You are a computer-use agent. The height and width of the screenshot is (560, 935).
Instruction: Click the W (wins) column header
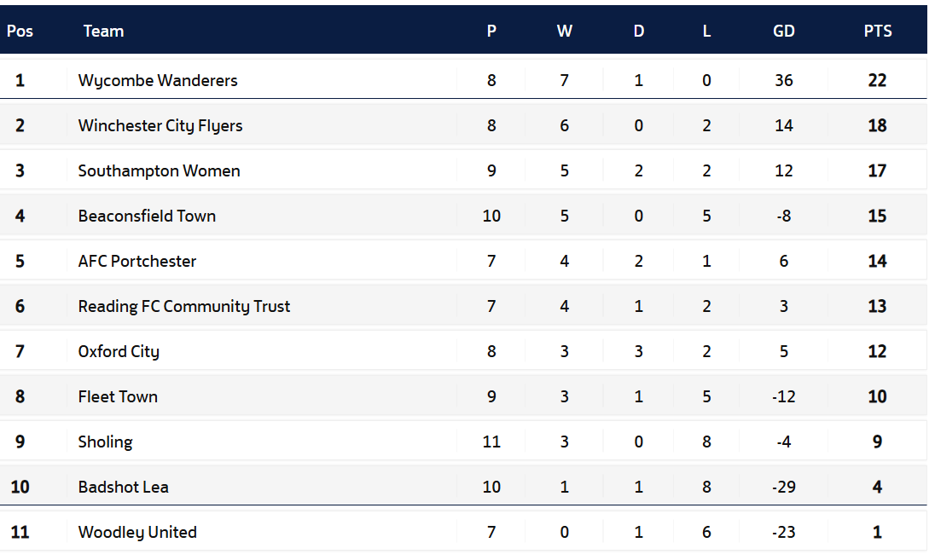pos(564,31)
